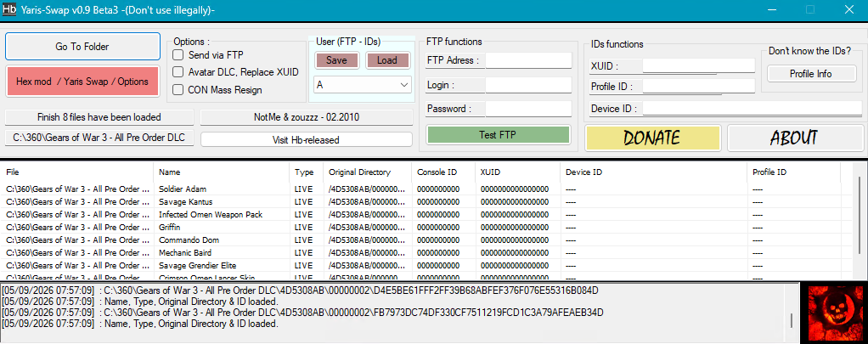Select the Savage Kantus row
This screenshot has height=344, width=868.
[426, 202]
